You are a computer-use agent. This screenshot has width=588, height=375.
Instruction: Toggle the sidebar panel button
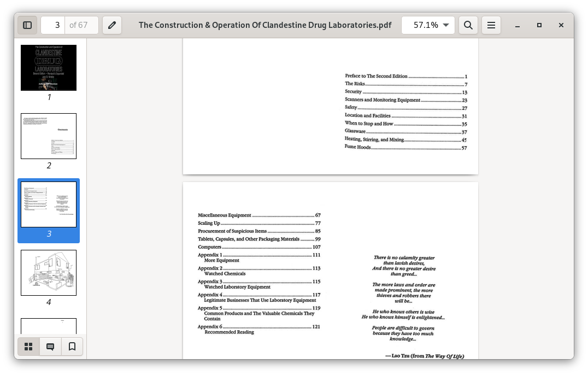27,25
